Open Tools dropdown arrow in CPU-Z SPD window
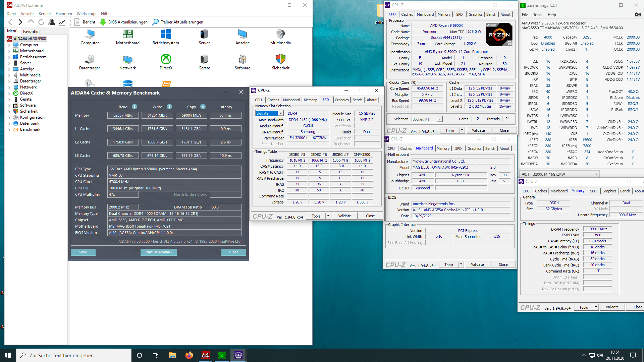This screenshot has width=644, height=362. click(328, 216)
